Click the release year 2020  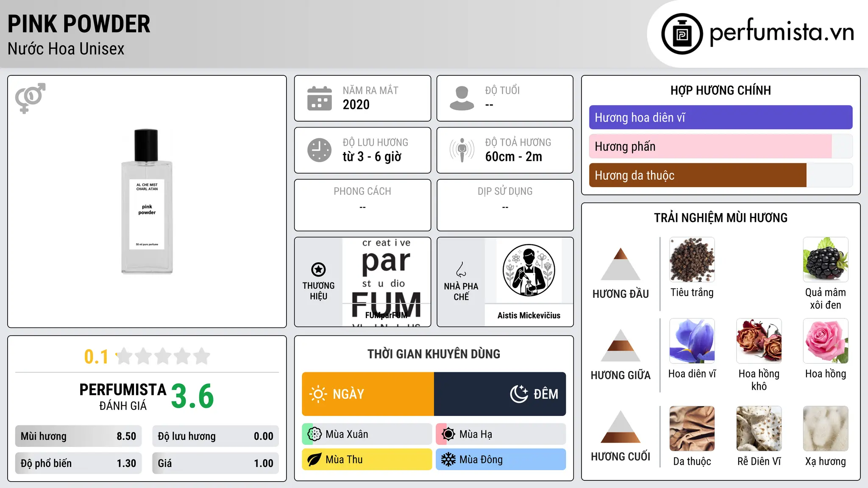click(x=356, y=105)
